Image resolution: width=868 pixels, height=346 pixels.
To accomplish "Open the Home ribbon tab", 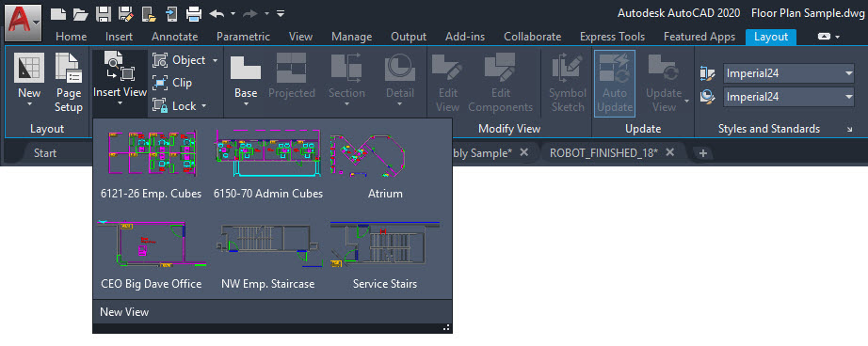I will [x=72, y=37].
